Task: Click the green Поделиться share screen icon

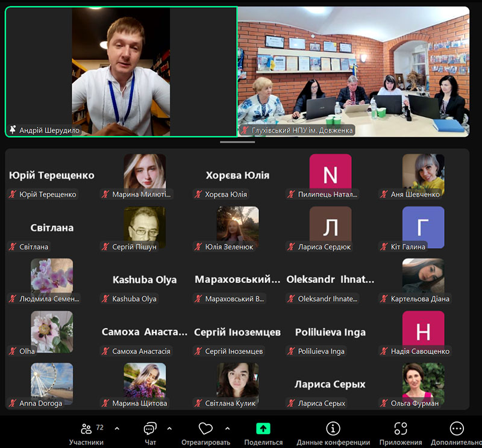Action: [x=263, y=429]
